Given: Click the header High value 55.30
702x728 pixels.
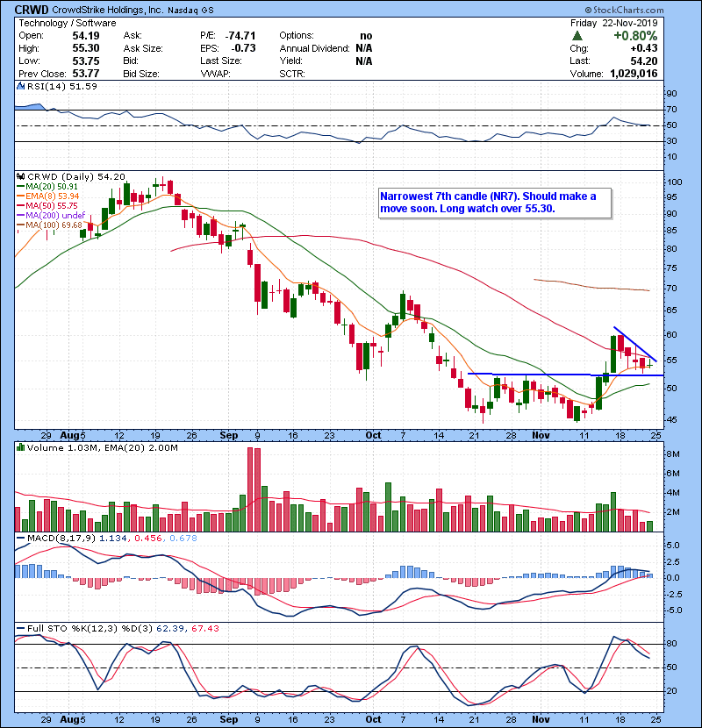Looking at the screenshot, I should (86, 48).
